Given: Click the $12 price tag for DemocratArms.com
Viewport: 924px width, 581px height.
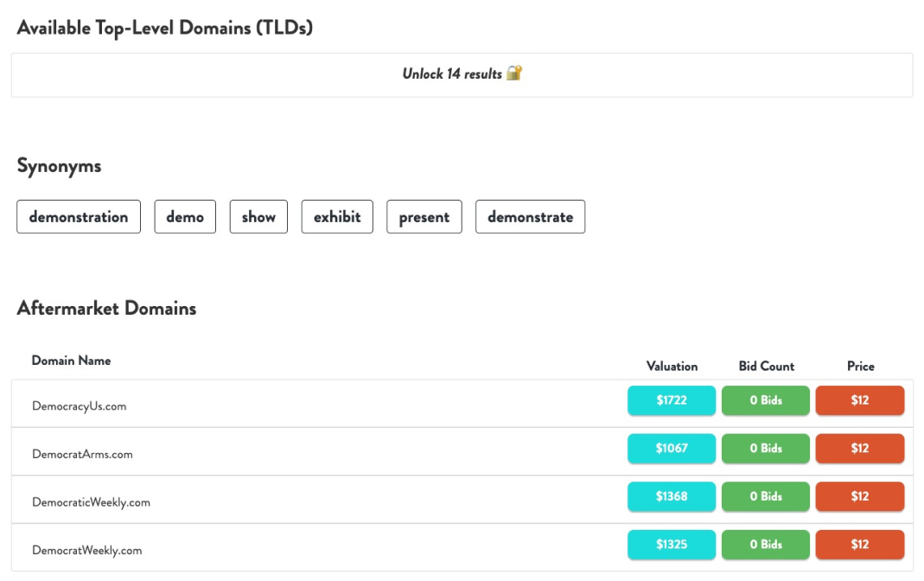Looking at the screenshot, I should pyautogui.click(x=859, y=449).
